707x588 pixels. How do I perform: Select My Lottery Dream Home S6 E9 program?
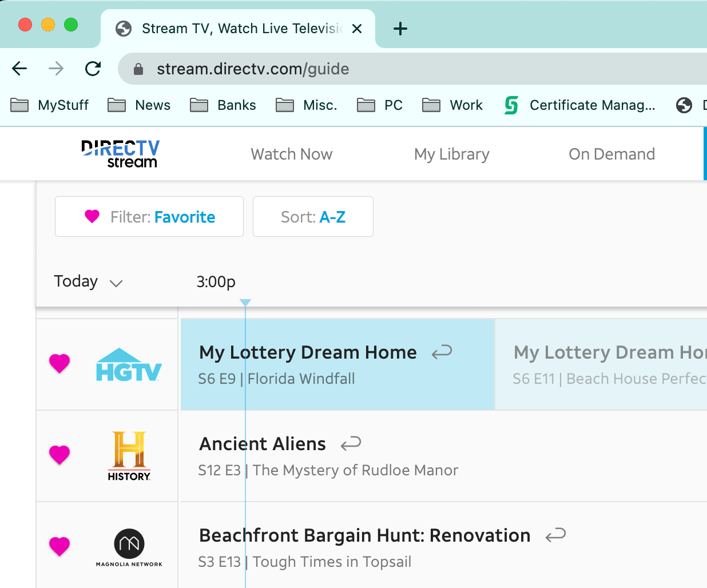click(337, 364)
